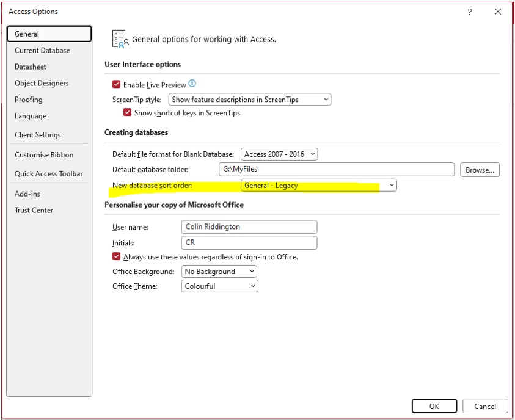Open the ScreenTip style dropdown

pyautogui.click(x=250, y=100)
